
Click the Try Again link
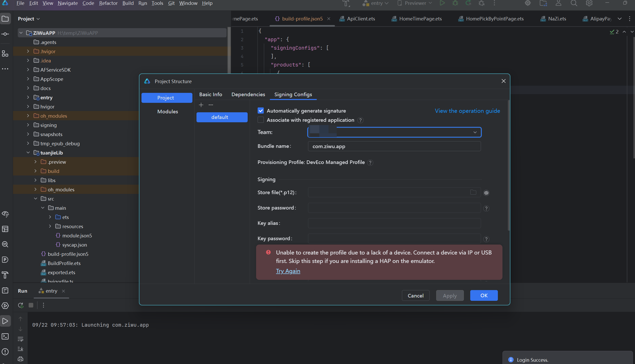[288, 271]
